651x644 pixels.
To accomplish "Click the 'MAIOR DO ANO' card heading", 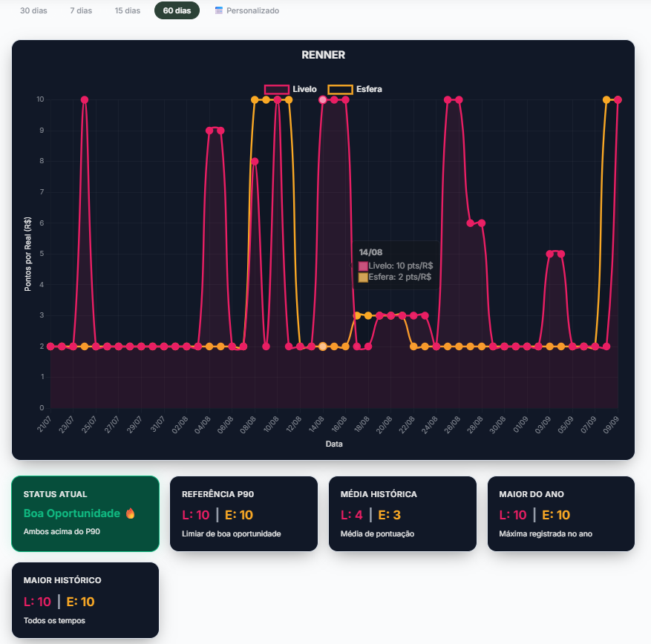I will pos(531,494).
